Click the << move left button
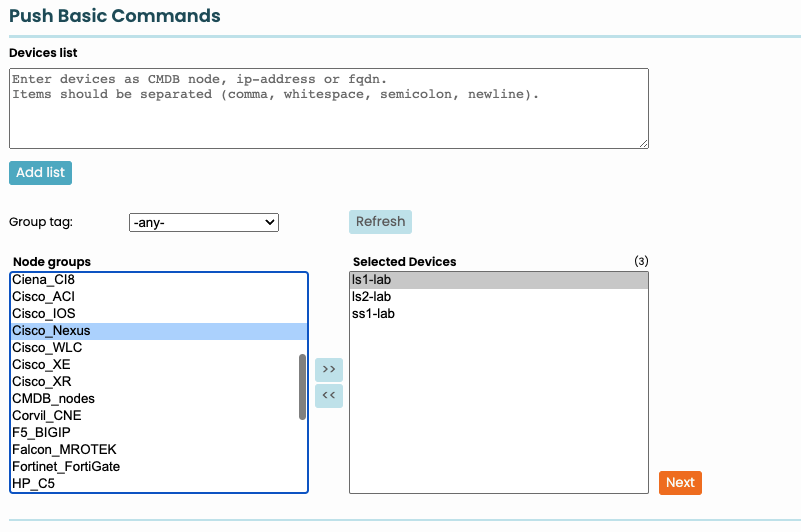801x532 pixels. tap(328, 396)
